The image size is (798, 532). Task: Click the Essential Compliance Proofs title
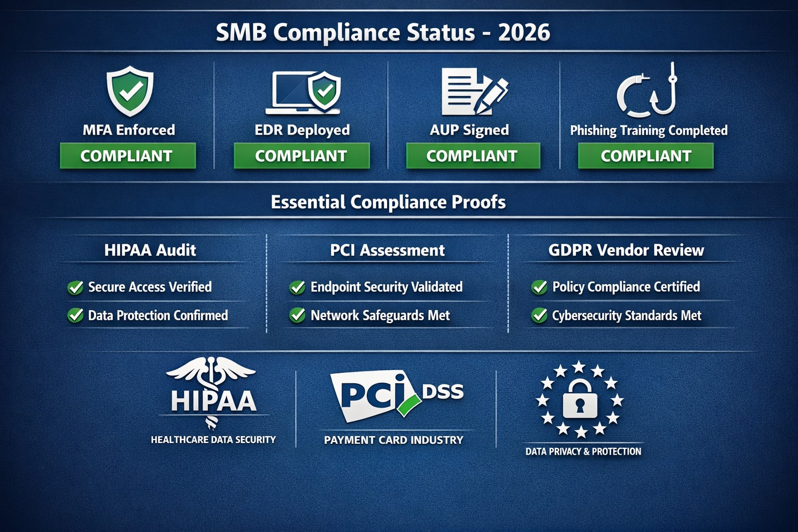coord(388,202)
